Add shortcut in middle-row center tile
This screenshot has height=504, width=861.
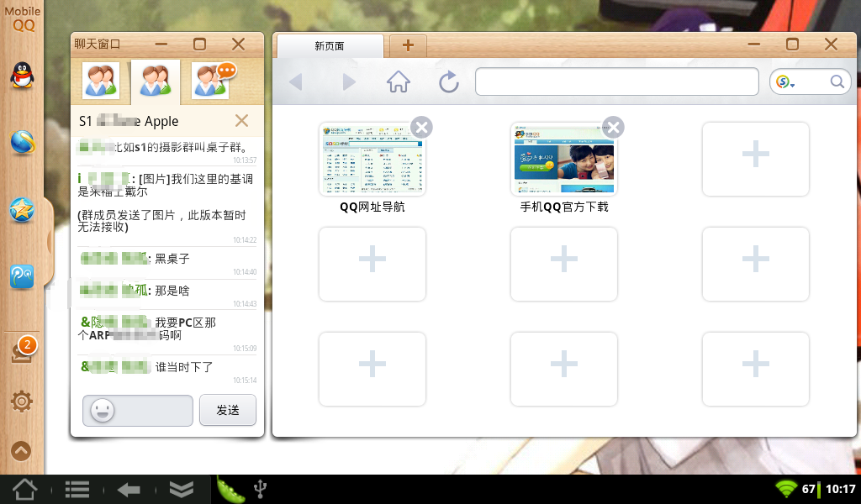564,264
